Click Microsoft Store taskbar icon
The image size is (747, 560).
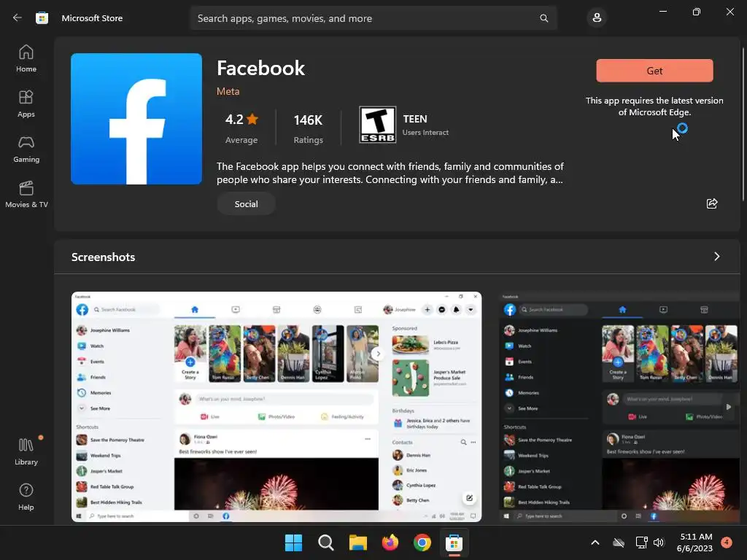coord(454,542)
